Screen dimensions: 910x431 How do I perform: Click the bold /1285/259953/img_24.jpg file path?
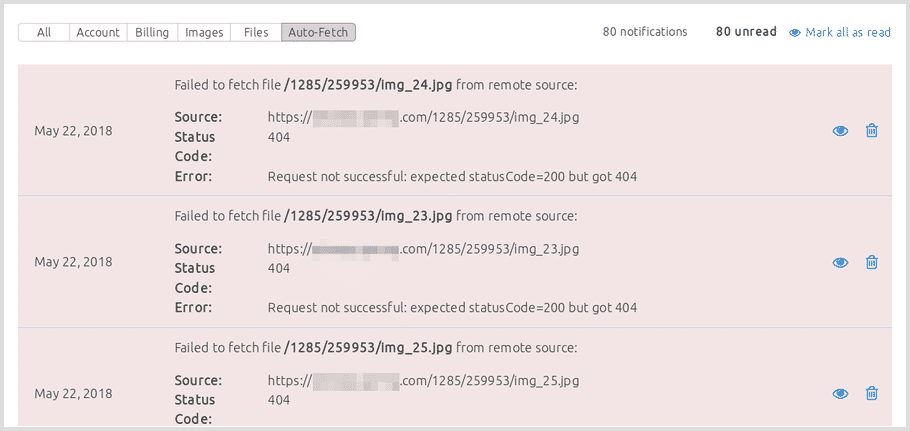[x=368, y=86]
